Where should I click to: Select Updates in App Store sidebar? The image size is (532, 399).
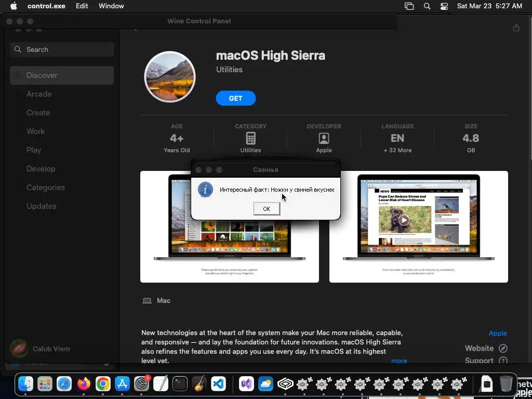pyautogui.click(x=62, y=206)
